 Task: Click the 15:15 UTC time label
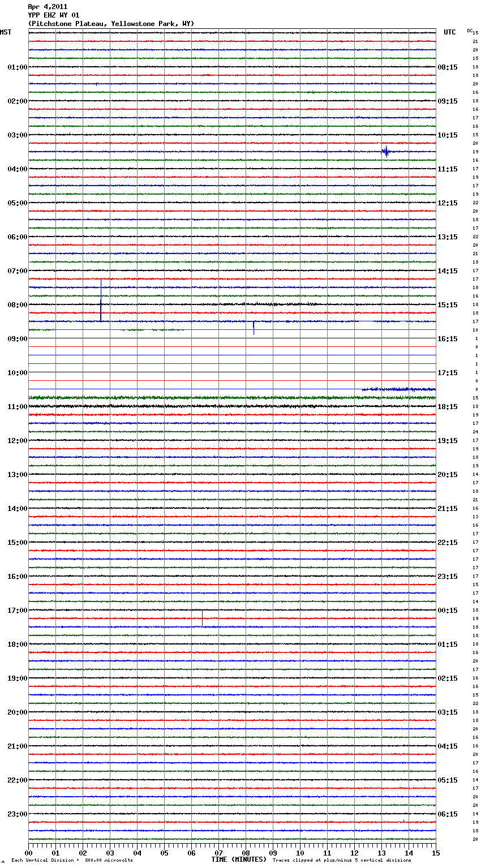pos(448,305)
